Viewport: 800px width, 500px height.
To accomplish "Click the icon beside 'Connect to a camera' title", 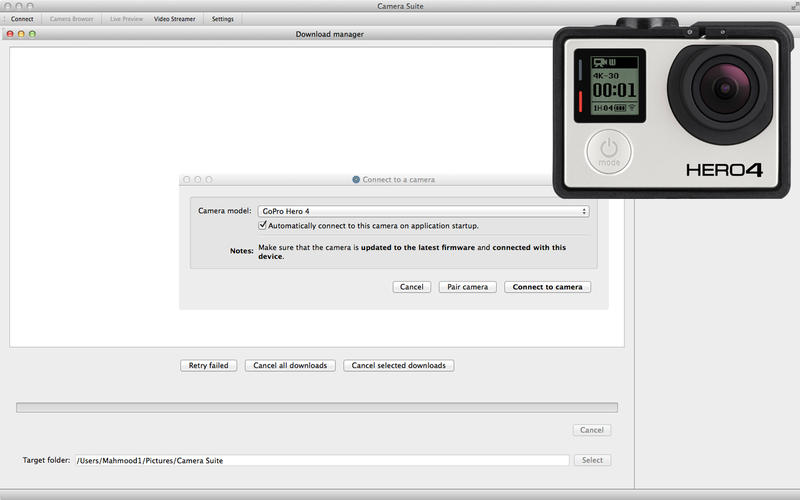I will tap(356, 180).
